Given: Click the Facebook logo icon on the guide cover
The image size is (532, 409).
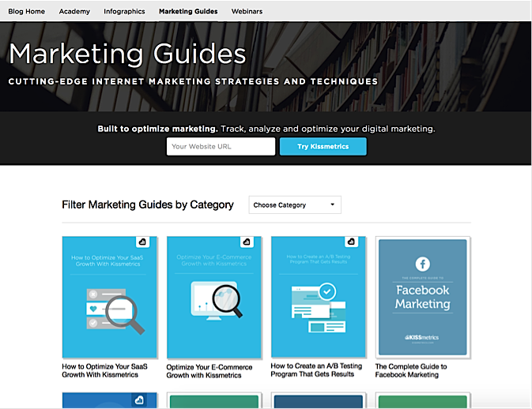Looking at the screenshot, I should (423, 264).
